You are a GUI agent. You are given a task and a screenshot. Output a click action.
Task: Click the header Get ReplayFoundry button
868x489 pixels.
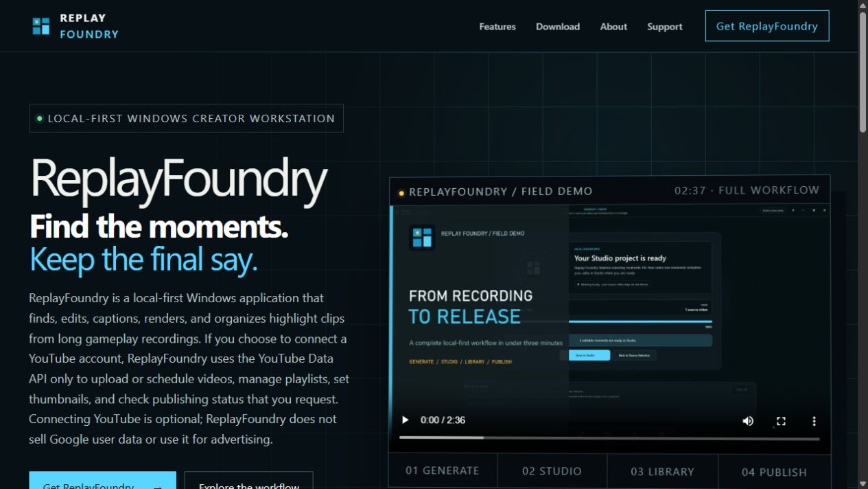pyautogui.click(x=767, y=26)
